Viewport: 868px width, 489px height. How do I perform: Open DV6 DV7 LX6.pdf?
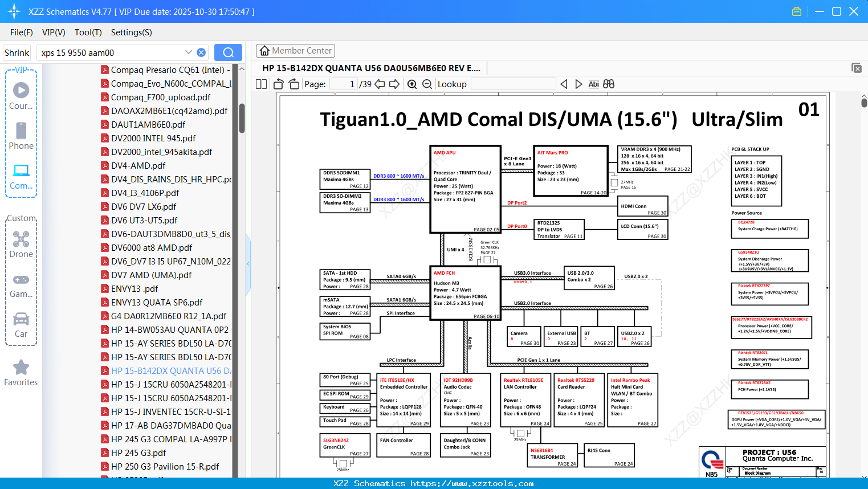click(138, 206)
